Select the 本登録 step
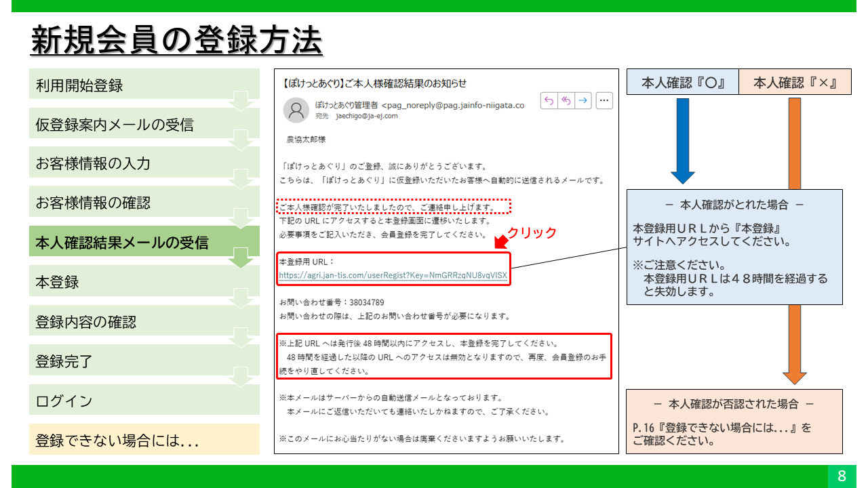868x488 pixels. pyautogui.click(x=144, y=282)
